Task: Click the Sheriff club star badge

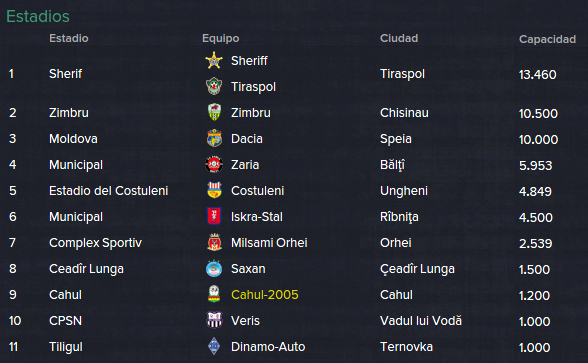Action: tap(214, 60)
